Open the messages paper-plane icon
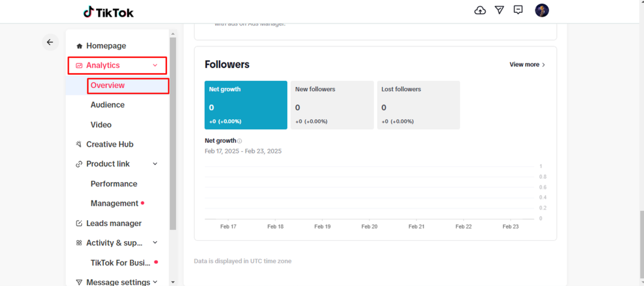Viewport: 644px width, 286px height. pos(499,10)
